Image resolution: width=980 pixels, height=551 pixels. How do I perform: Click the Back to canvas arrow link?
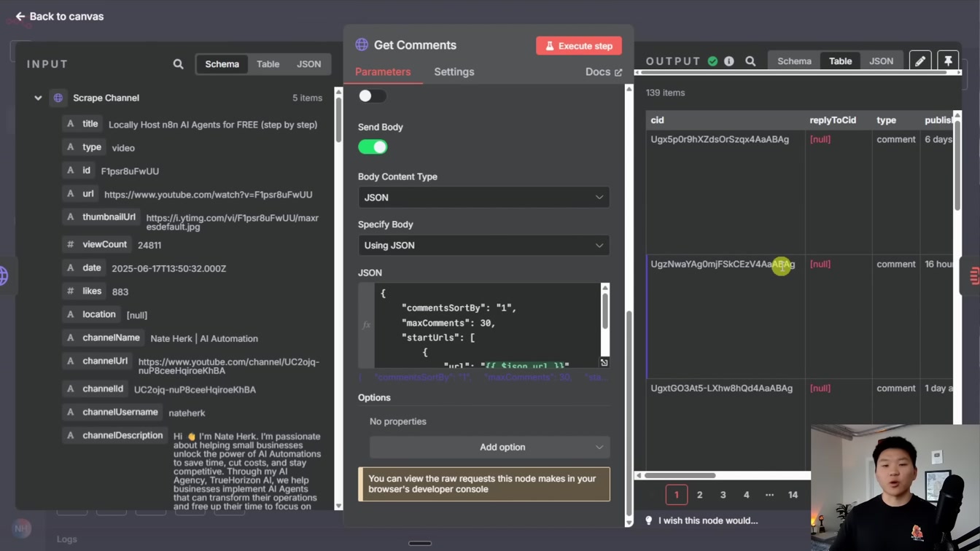click(60, 16)
